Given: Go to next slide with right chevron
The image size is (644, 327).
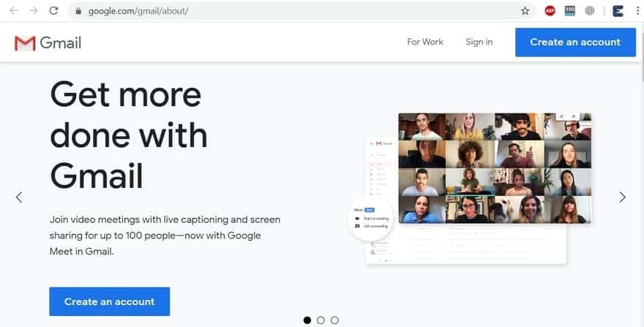Looking at the screenshot, I should pos(622,198).
